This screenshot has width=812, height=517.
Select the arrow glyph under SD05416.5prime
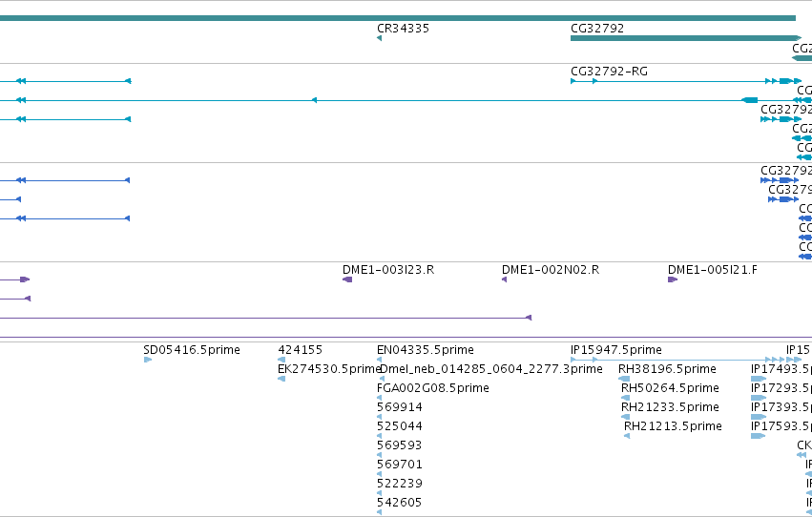point(148,360)
